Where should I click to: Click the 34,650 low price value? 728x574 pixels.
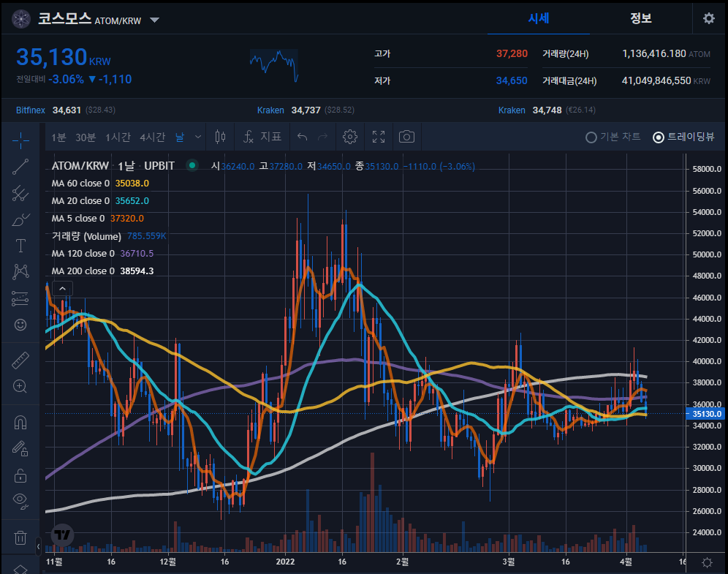pos(512,81)
